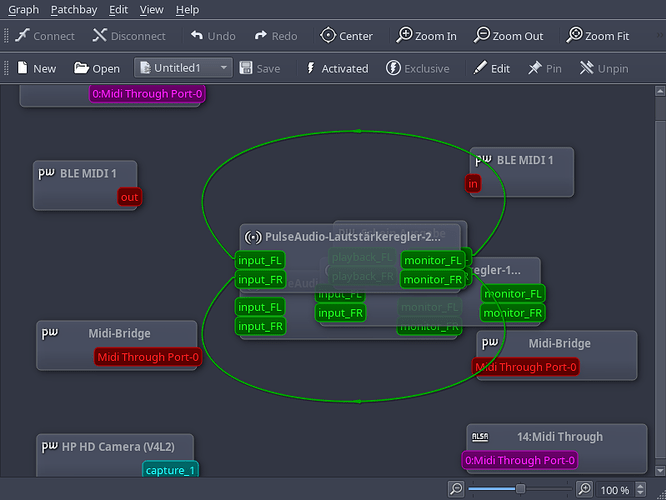Click 14:Midi Through node title

[559, 437]
